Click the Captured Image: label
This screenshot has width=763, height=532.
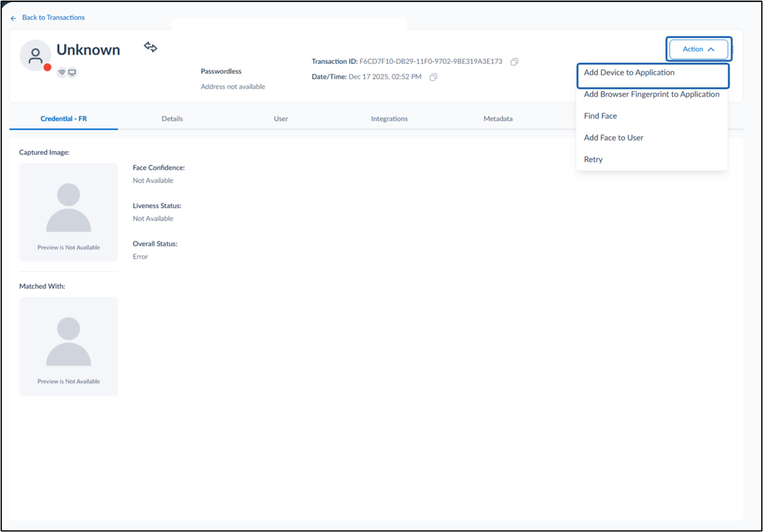pyautogui.click(x=44, y=152)
